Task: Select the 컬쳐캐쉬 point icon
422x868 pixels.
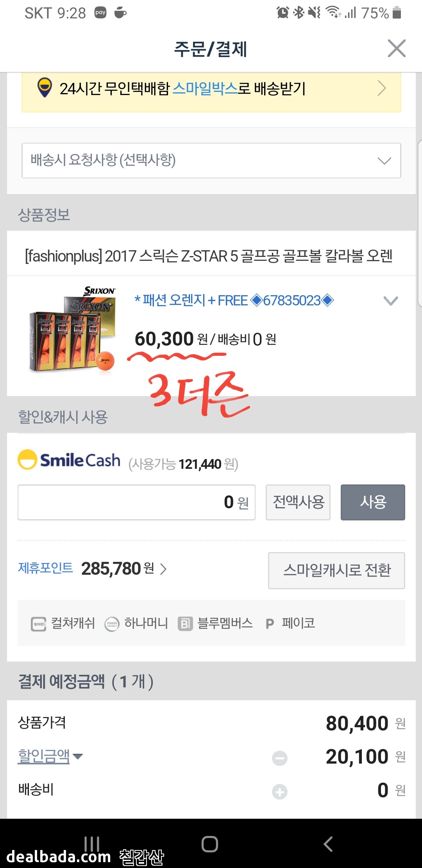Action: (38, 624)
